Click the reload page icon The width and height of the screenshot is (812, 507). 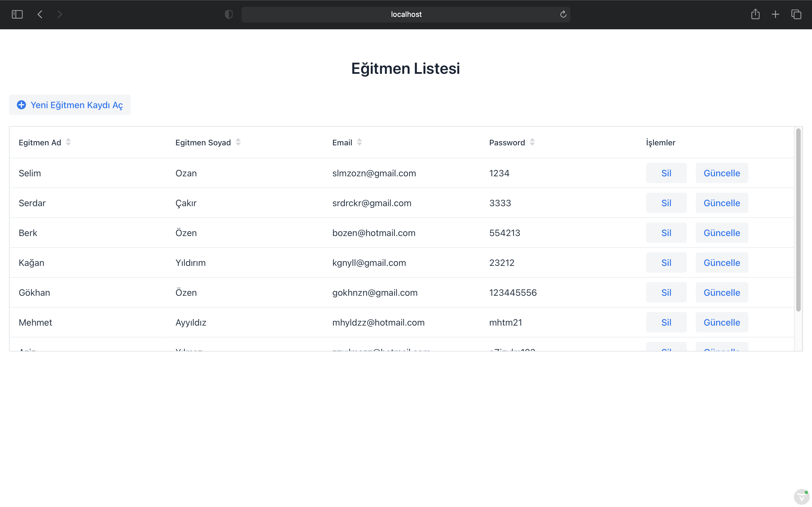[x=563, y=14]
